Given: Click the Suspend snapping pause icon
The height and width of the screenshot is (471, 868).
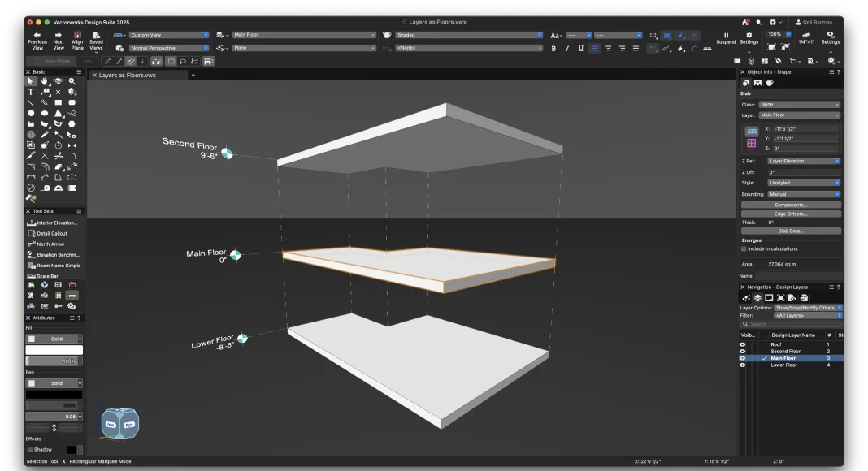Looking at the screenshot, I should (x=726, y=35).
